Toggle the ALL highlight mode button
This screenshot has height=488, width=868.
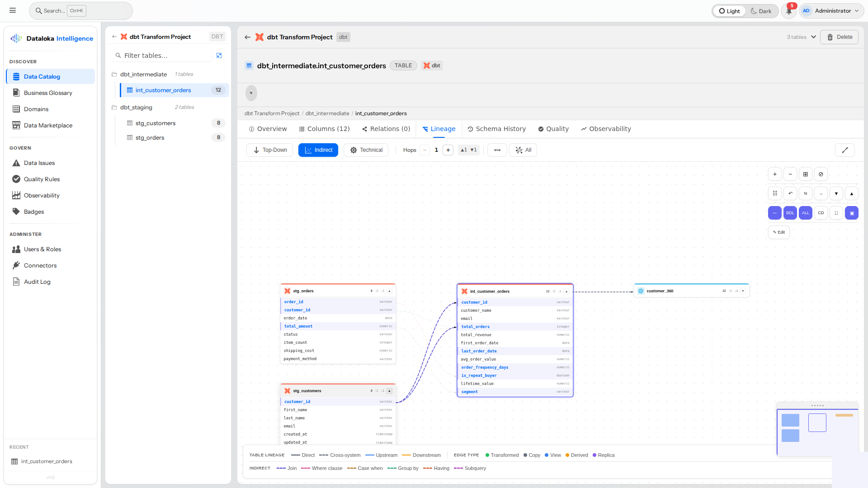click(x=806, y=212)
